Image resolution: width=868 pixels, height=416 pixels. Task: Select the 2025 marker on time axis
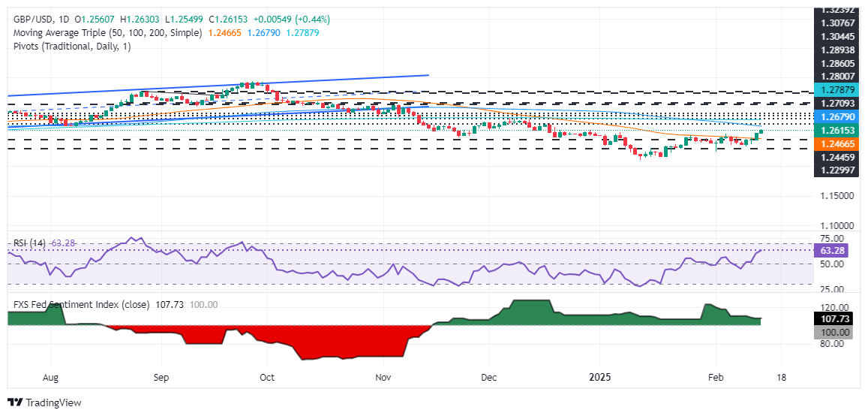pyautogui.click(x=600, y=377)
